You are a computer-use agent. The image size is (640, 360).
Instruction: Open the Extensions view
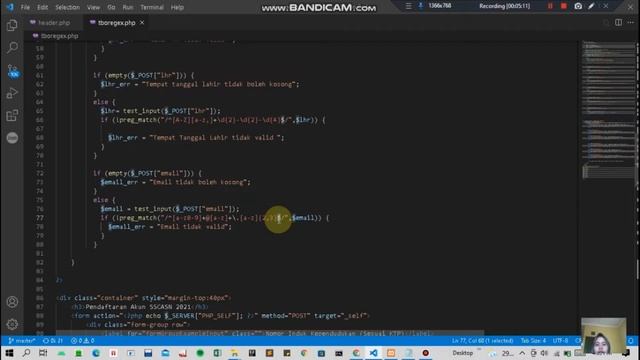[12, 116]
